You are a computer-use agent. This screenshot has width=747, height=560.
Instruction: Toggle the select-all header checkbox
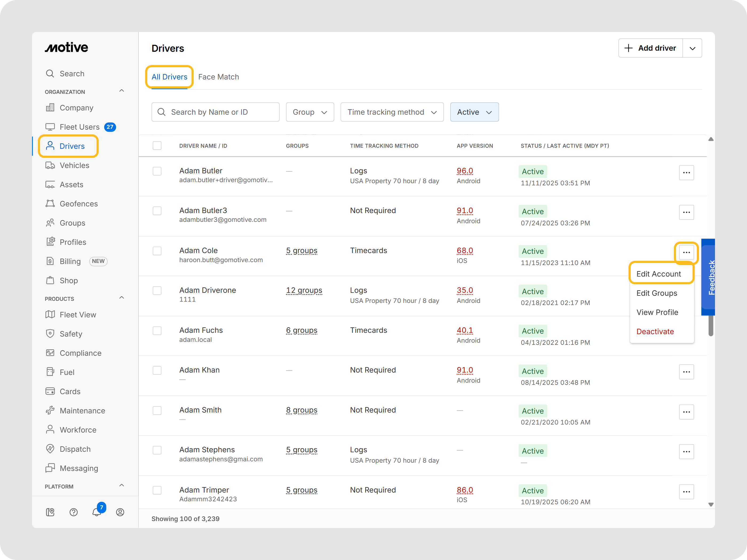tap(157, 146)
